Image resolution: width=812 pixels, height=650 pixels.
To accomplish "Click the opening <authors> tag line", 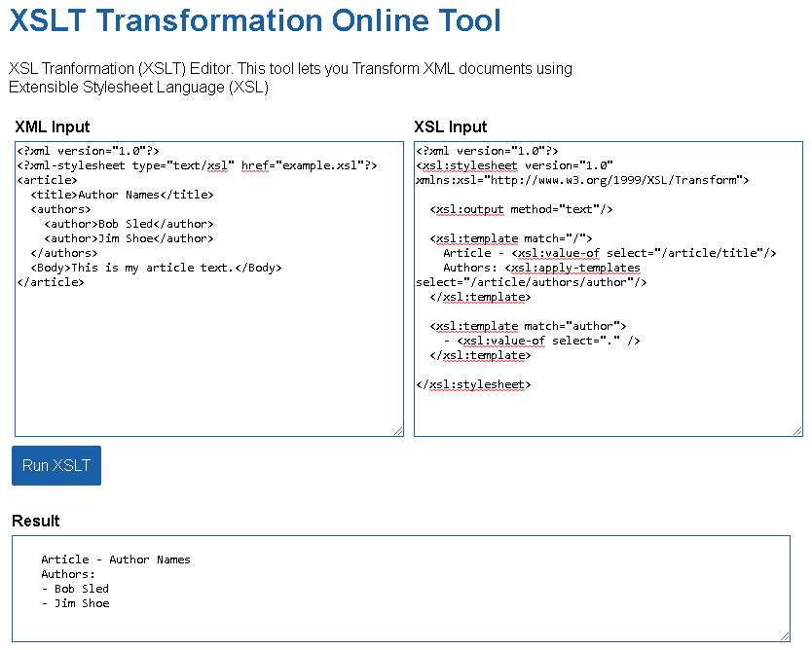I will click(60, 209).
